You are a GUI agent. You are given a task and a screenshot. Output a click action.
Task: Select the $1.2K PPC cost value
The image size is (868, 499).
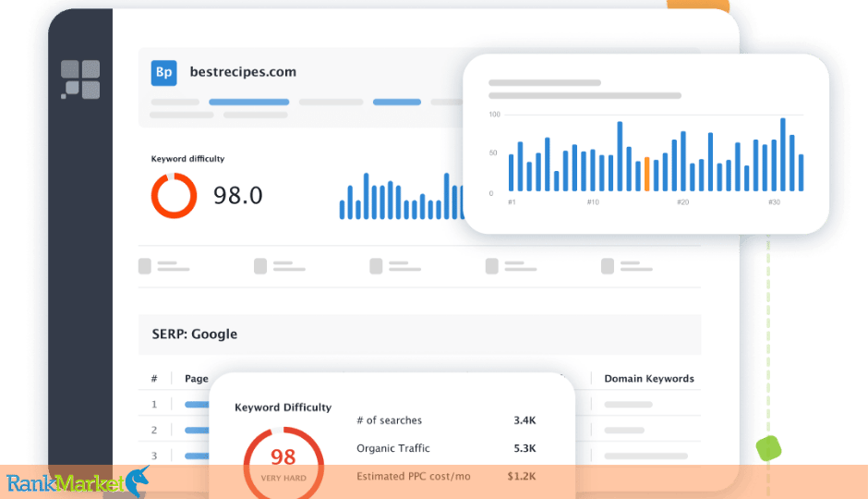click(x=522, y=476)
